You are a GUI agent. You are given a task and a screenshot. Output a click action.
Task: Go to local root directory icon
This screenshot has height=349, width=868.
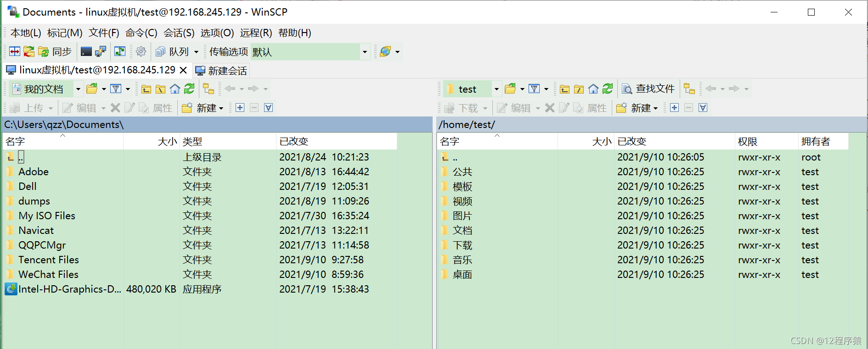click(161, 89)
